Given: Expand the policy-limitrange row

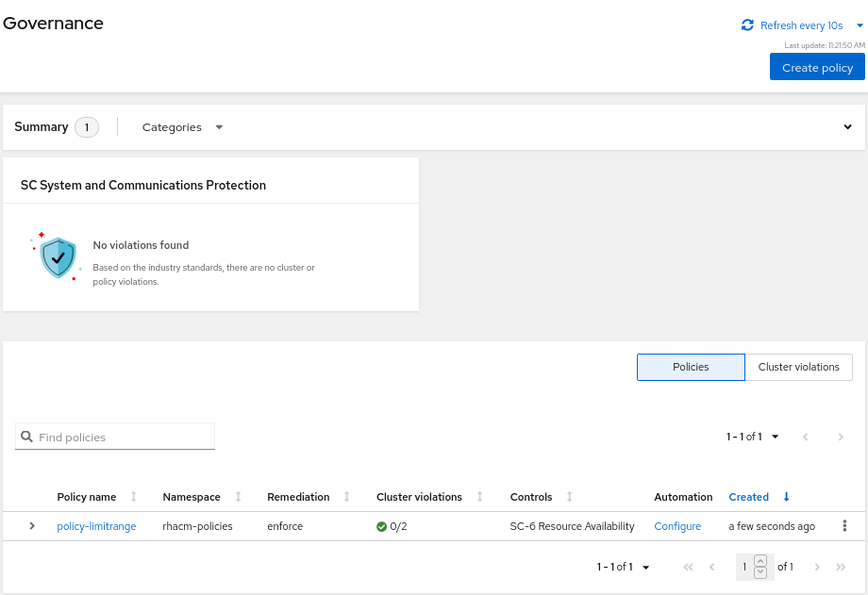Looking at the screenshot, I should click(x=32, y=526).
